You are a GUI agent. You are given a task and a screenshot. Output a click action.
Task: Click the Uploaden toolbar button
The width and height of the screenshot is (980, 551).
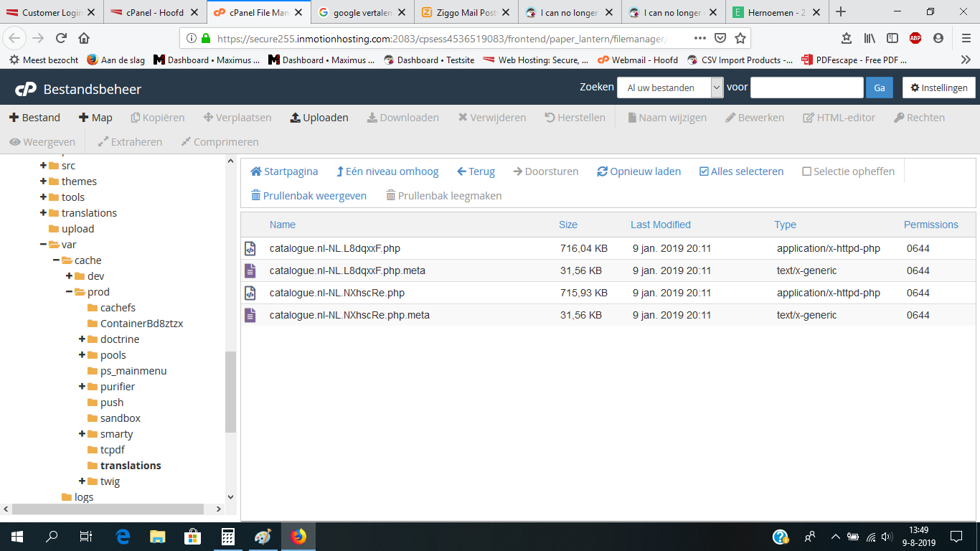tap(319, 118)
